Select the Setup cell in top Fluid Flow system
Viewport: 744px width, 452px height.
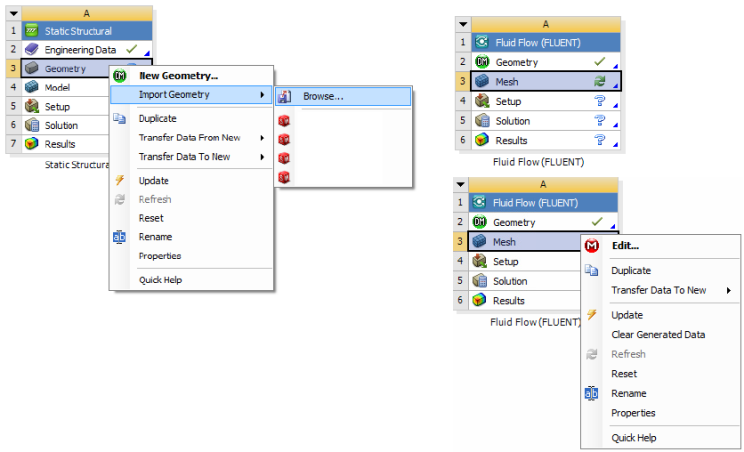pyautogui.click(x=508, y=101)
